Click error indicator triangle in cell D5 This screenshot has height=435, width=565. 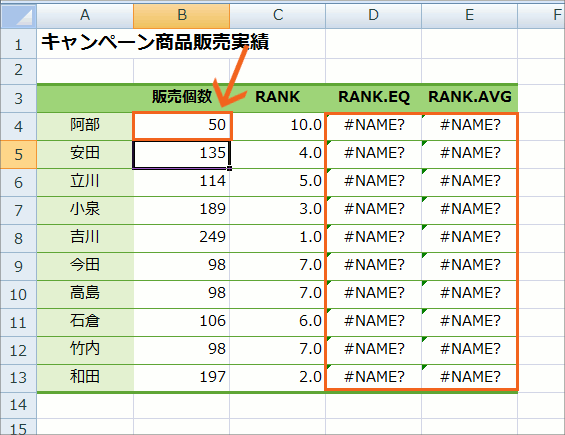click(329, 143)
